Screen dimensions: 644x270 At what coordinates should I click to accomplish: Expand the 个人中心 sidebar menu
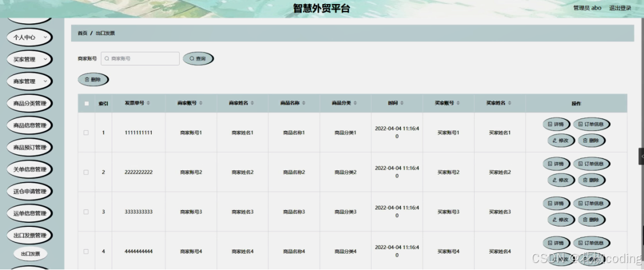(x=29, y=37)
